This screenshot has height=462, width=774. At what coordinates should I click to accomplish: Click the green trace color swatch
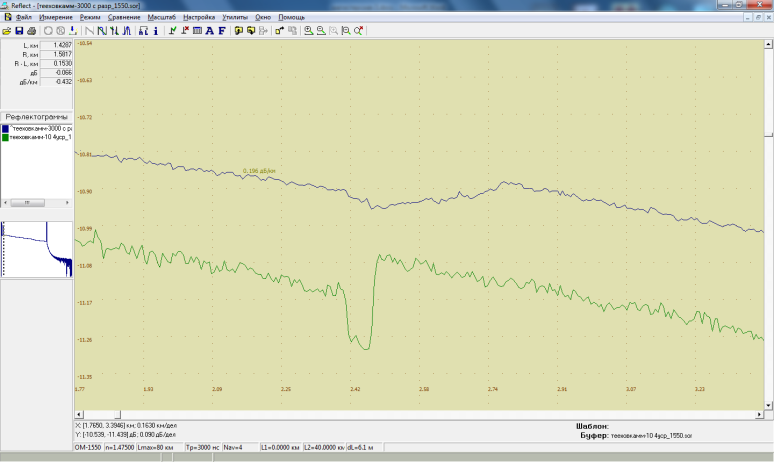point(5,138)
